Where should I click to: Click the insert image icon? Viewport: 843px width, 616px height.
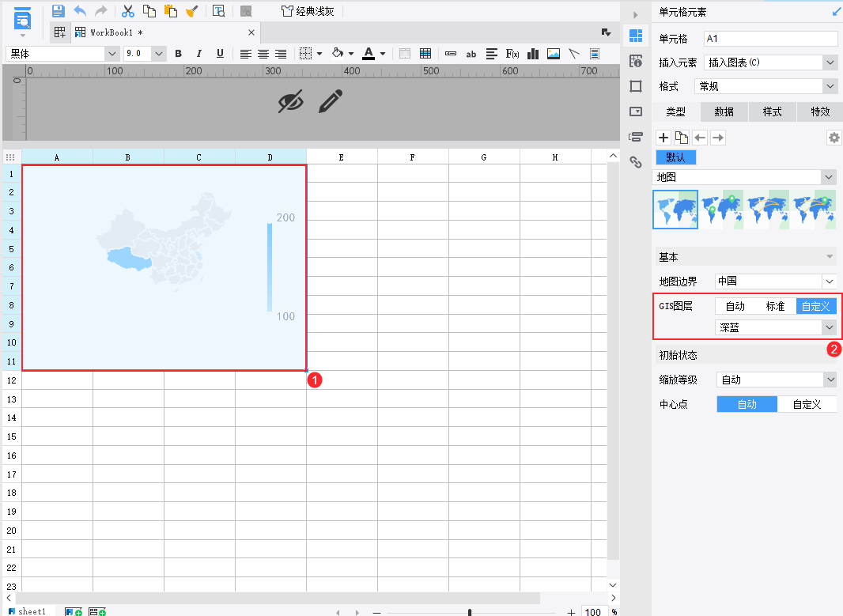point(554,54)
